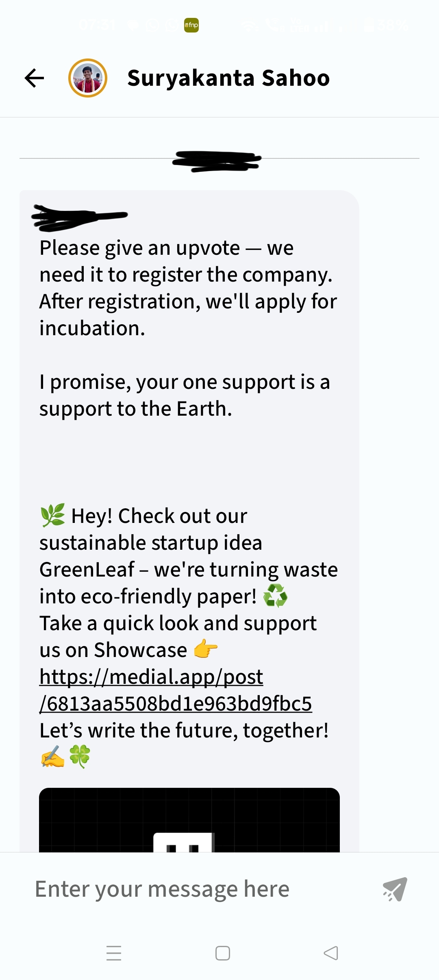
Task: Click the herb leaf emoji before Hey
Action: (x=52, y=515)
